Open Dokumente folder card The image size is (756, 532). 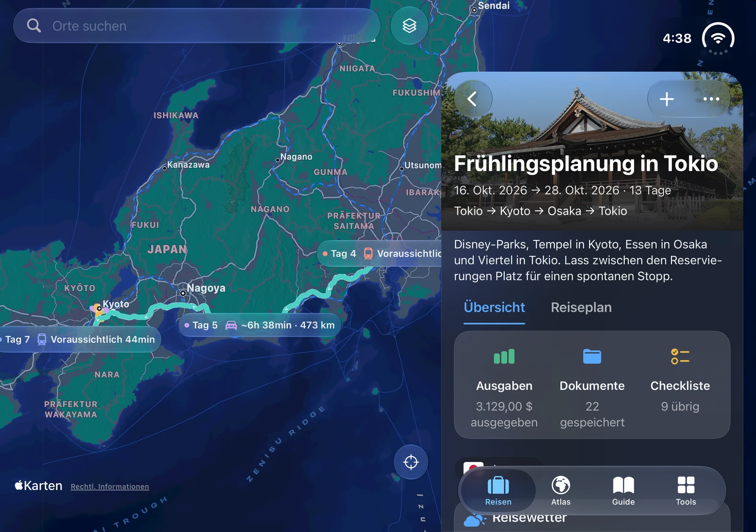(592, 385)
